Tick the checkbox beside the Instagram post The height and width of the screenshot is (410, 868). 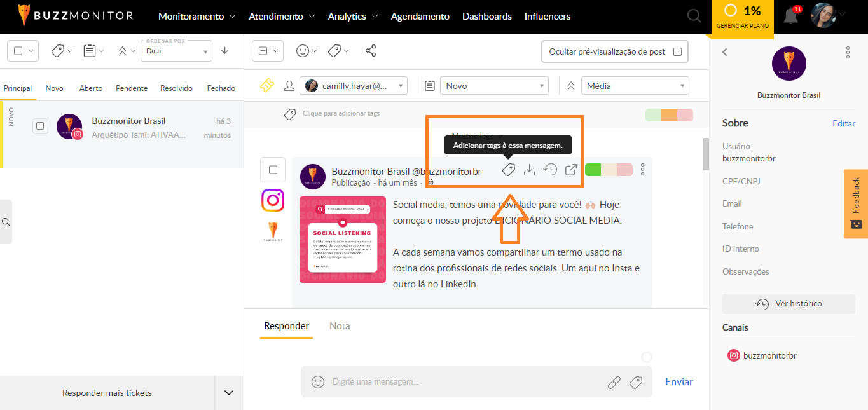(273, 170)
